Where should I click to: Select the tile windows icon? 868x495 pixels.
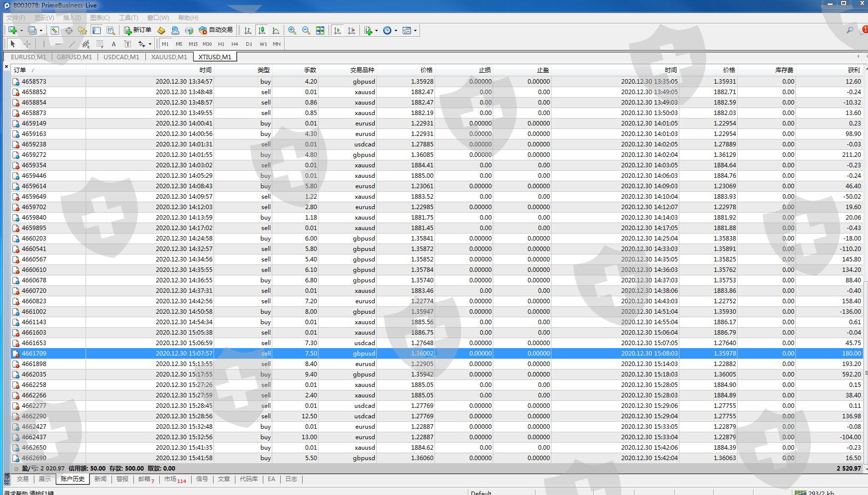coord(320,30)
